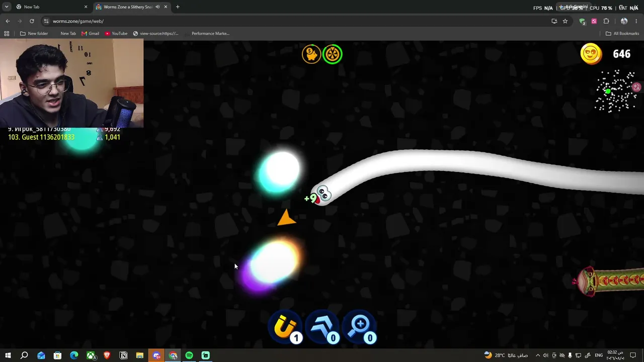
Task: Reload the Worms Zone page
Action: 32,21
